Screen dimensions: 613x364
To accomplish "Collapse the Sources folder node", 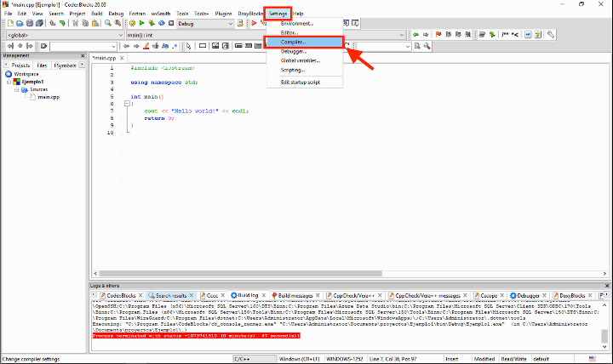I will (x=17, y=89).
